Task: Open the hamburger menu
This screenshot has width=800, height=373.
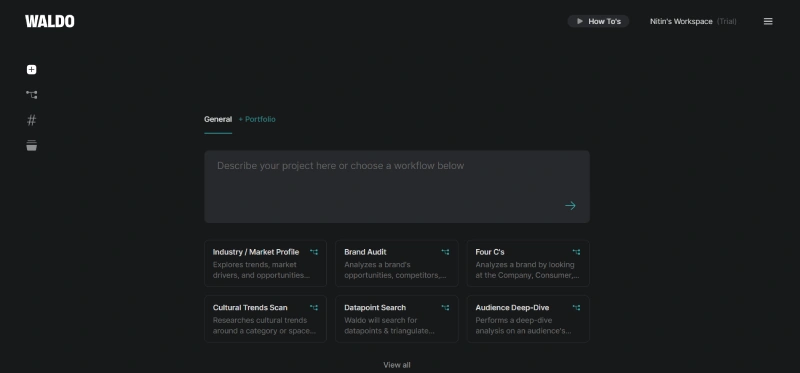Action: [x=768, y=21]
